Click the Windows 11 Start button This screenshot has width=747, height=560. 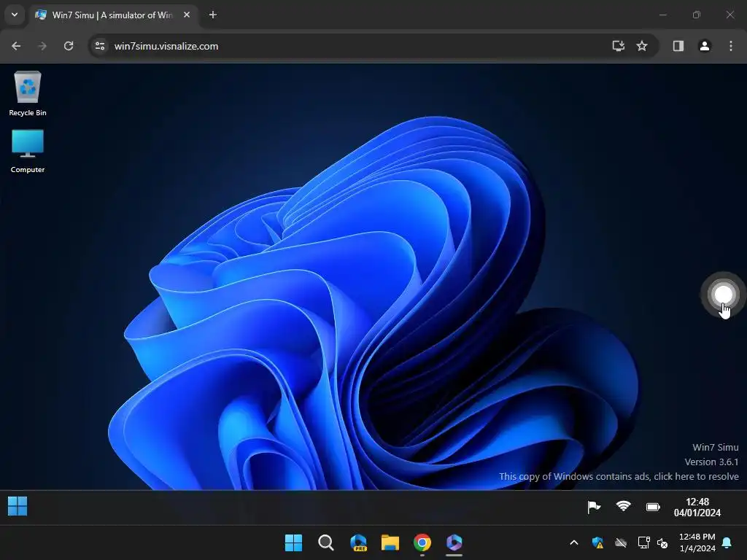click(x=293, y=542)
